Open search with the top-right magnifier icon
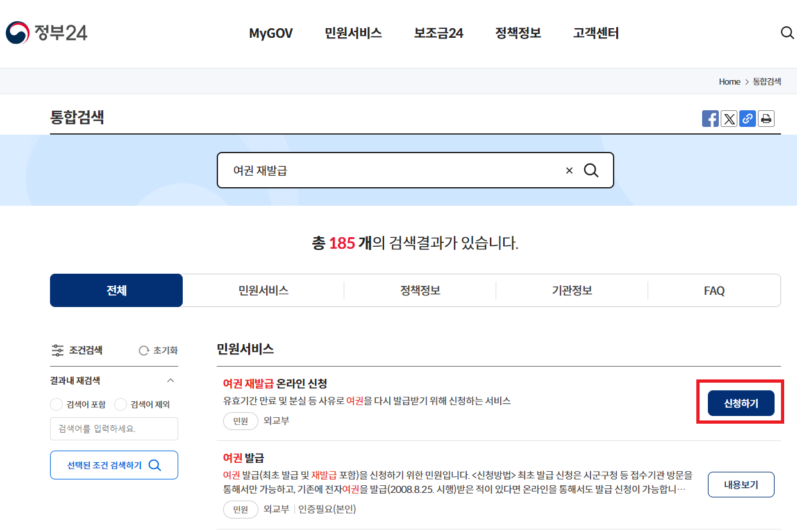Viewport: 797px width, 532px height. pyautogui.click(x=787, y=33)
